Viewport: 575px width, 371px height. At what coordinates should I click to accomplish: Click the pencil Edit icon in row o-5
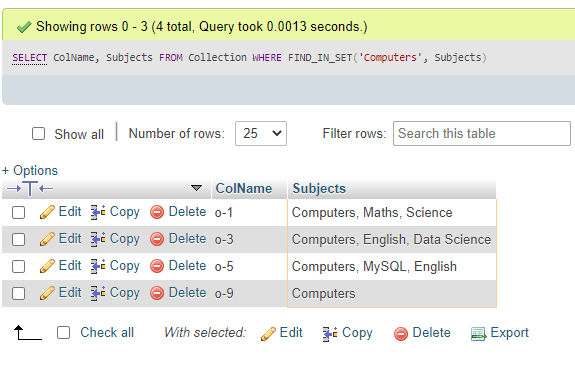(47, 266)
